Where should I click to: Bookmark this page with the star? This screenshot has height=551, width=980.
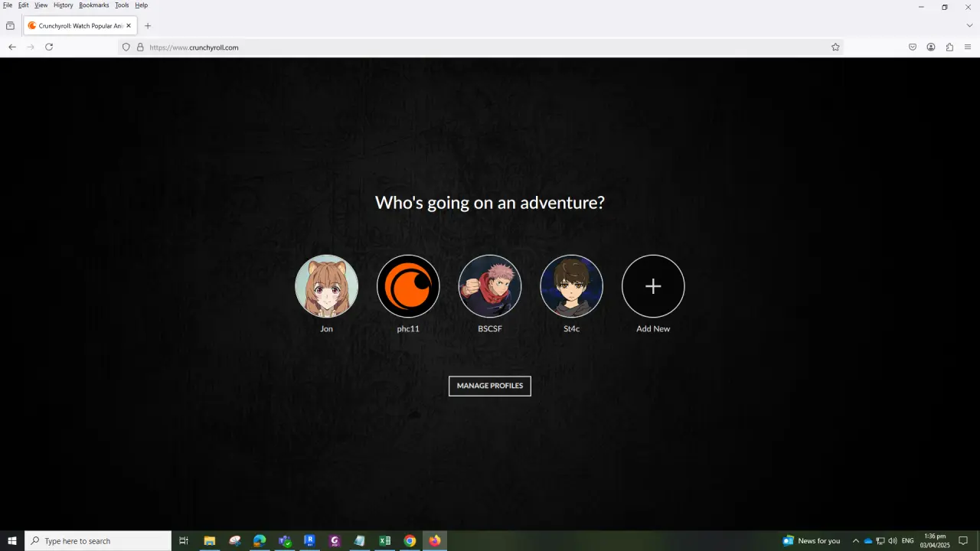[x=835, y=47]
